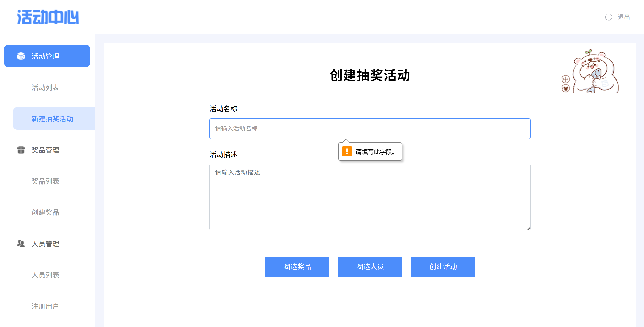Click the power icon beside 退出
This screenshot has width=644, height=327.
pos(609,17)
